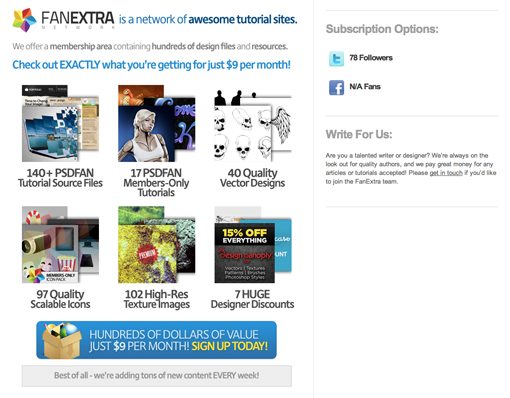Click the N/A Fans link
The width and height of the screenshot is (510, 398).
365,87
